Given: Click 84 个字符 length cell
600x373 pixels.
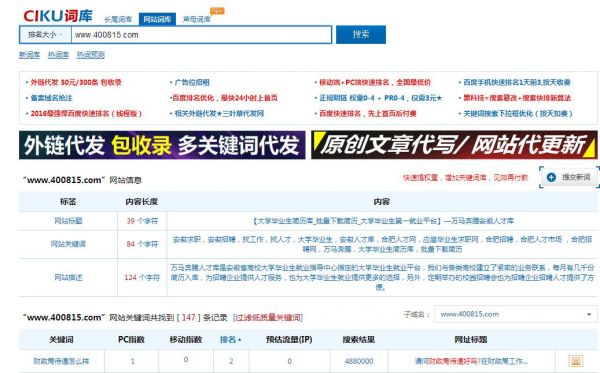Looking at the screenshot, I should pos(142,244).
